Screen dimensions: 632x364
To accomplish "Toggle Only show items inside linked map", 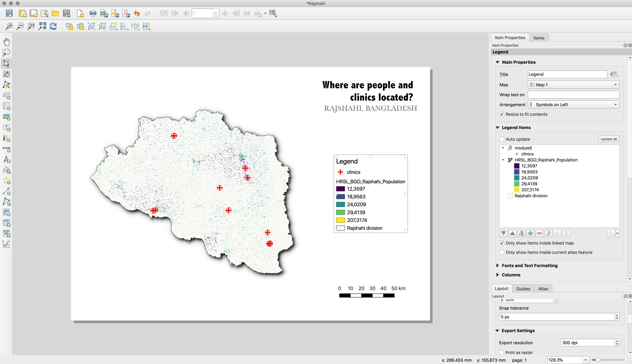I will (x=502, y=243).
